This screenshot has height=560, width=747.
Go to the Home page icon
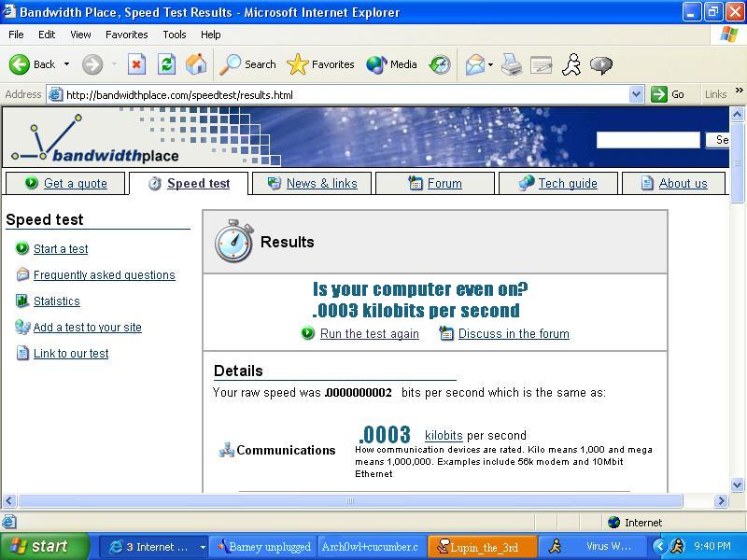coord(196,64)
